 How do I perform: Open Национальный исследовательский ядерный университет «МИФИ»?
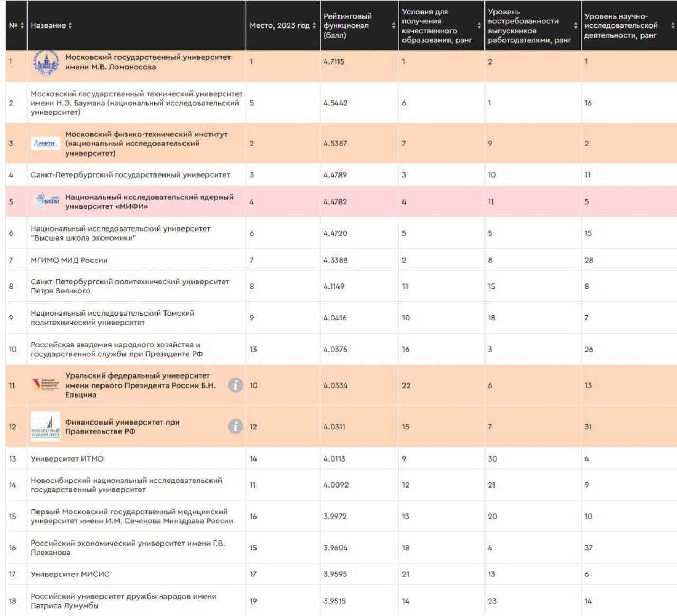149,201
